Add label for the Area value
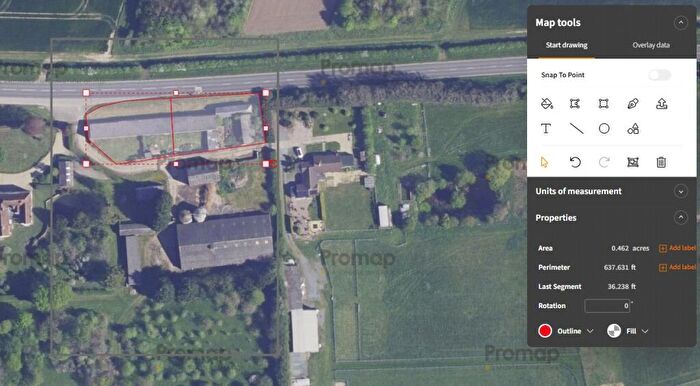This screenshot has width=700, height=386. pos(678,248)
